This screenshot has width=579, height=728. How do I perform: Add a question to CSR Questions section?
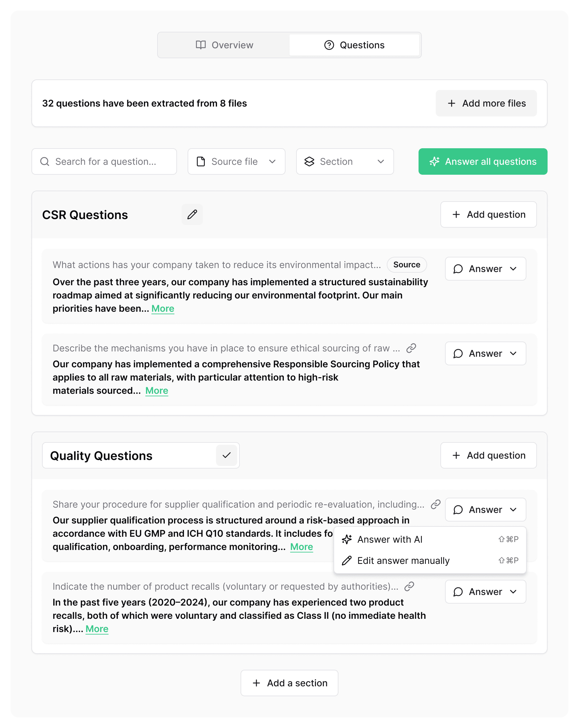488,214
